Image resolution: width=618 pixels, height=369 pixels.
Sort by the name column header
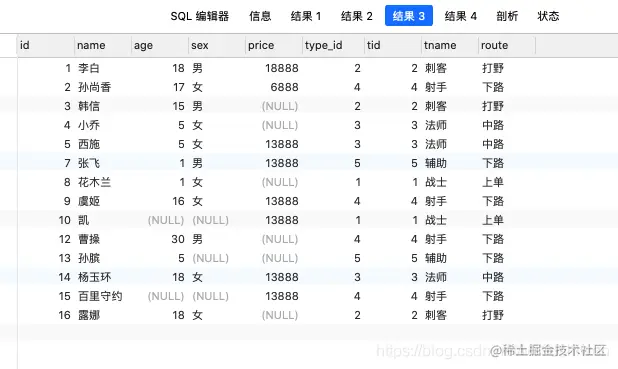pos(102,45)
